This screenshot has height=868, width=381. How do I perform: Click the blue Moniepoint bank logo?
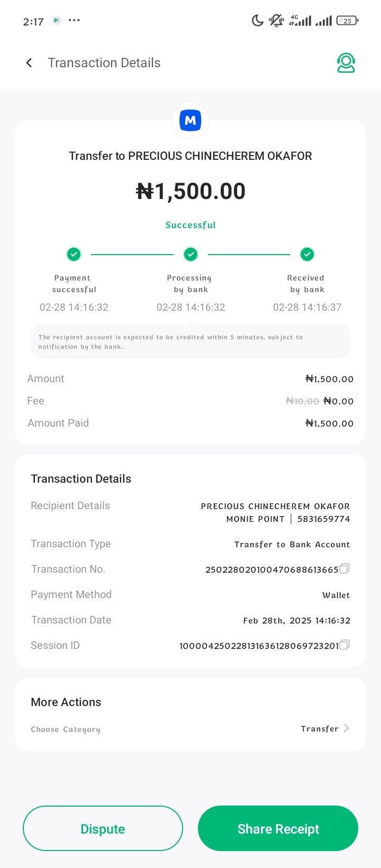click(x=190, y=121)
